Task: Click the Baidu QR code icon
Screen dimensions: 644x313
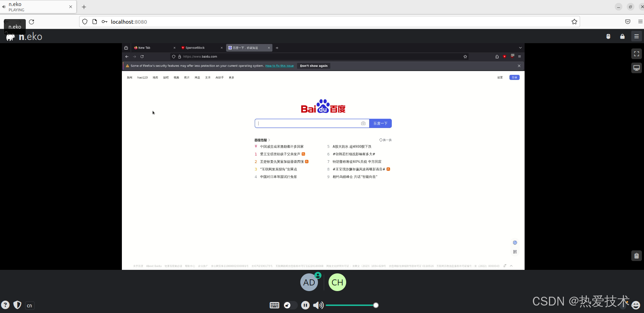Action: point(515,252)
